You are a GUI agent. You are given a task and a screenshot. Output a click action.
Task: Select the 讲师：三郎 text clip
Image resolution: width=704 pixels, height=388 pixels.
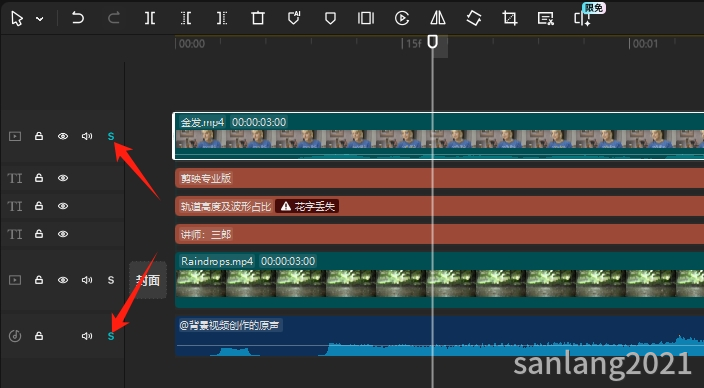439,234
